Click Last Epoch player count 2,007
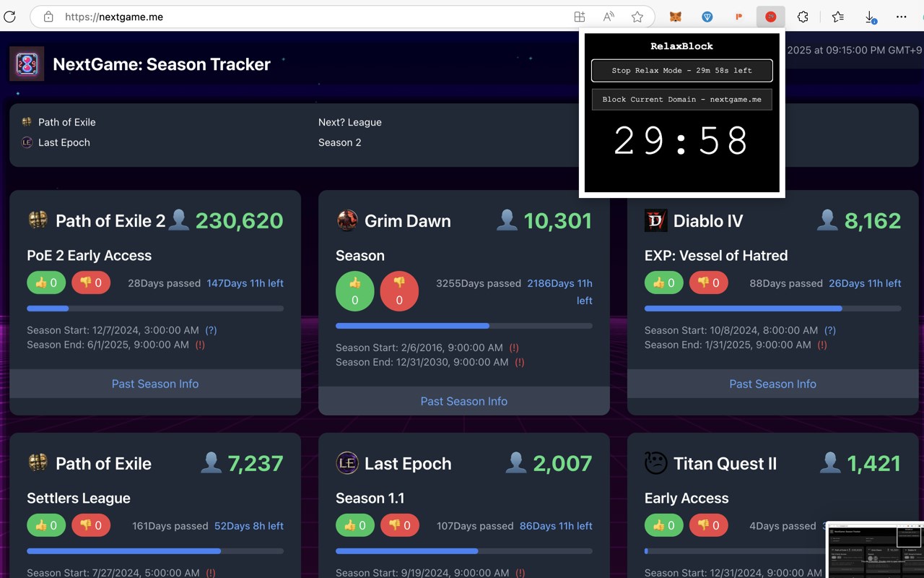Image resolution: width=924 pixels, height=578 pixels. pyautogui.click(x=562, y=463)
